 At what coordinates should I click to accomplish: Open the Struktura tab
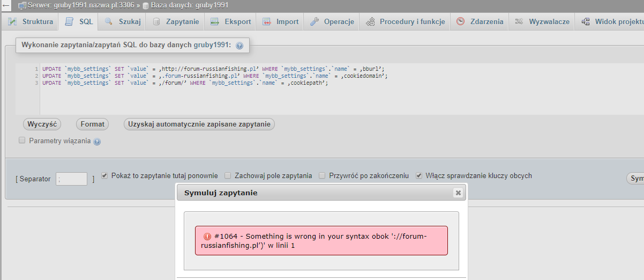click(x=30, y=22)
